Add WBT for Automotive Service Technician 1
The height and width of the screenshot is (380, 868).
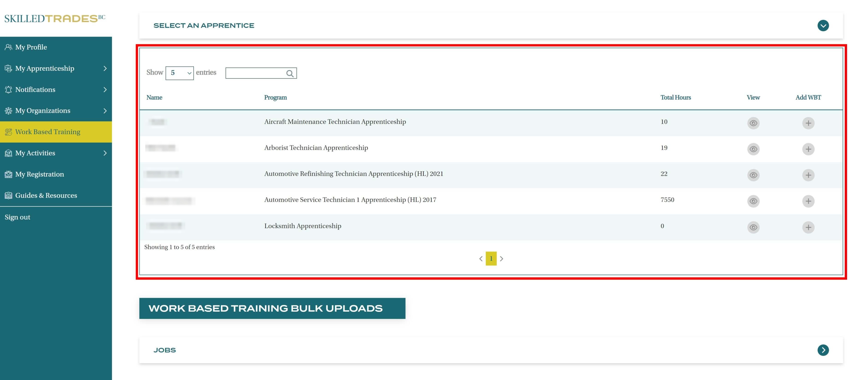click(x=808, y=201)
